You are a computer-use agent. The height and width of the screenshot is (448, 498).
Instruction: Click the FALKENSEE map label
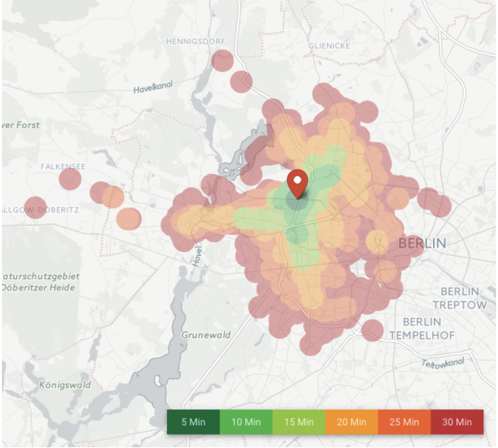point(63,167)
